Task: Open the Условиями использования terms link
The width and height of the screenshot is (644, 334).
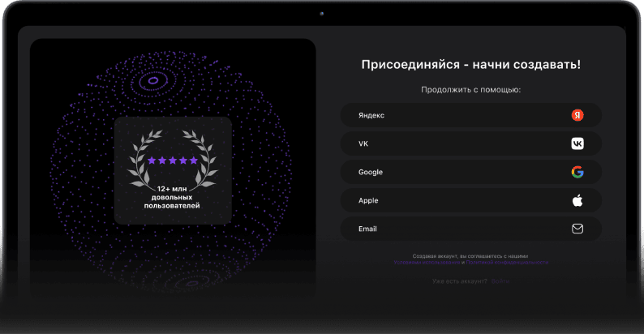Action: pyautogui.click(x=427, y=263)
